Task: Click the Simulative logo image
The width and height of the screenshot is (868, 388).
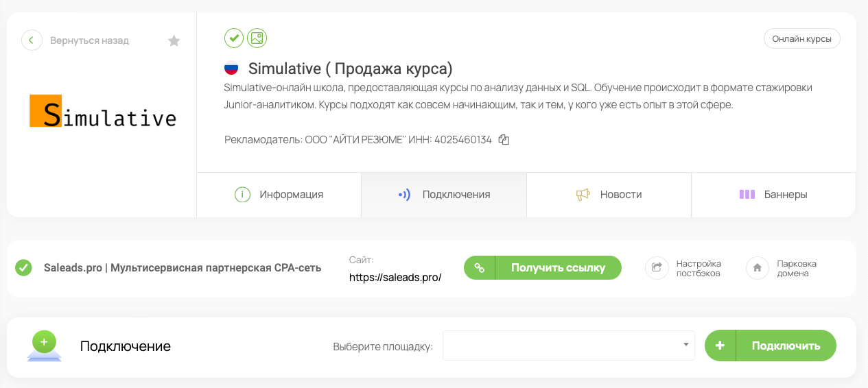Action: [x=103, y=112]
